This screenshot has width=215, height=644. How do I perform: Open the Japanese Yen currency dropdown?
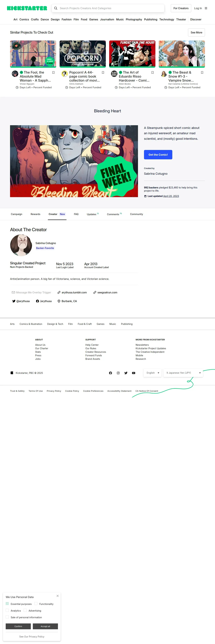[x=183, y=373]
